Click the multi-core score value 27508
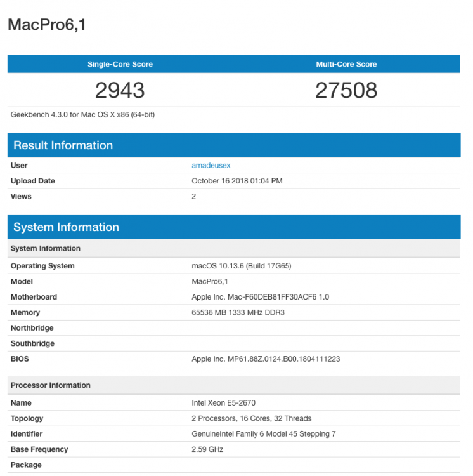This screenshot has height=476, width=473. pyautogui.click(x=346, y=90)
